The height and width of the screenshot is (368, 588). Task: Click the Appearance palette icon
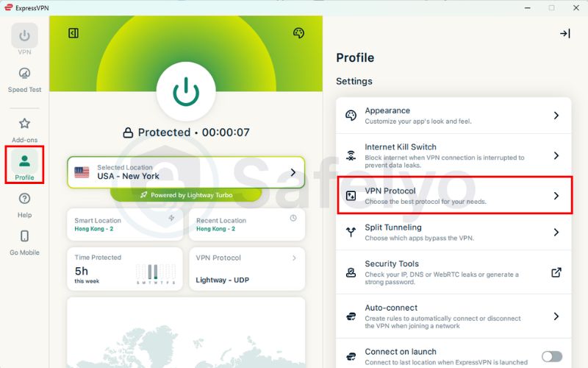click(x=351, y=116)
